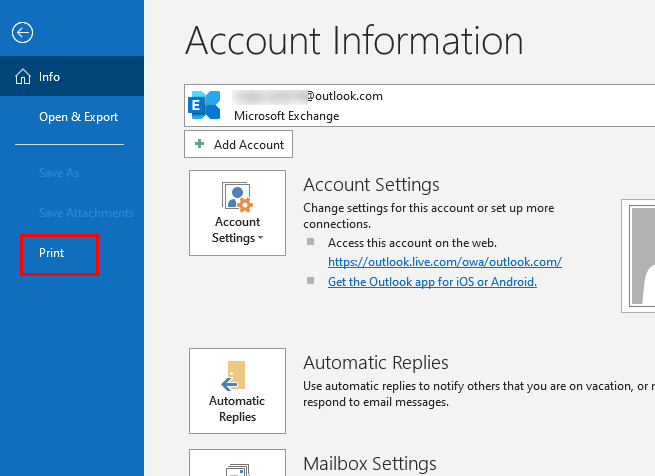Open the Print page
Screen dimensions: 655x476
[x=51, y=253]
